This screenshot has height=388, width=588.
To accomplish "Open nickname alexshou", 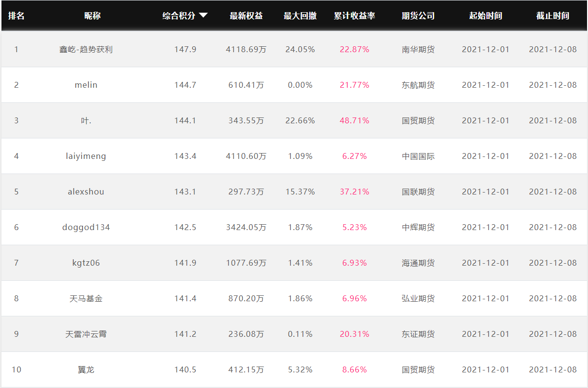I will 86,192.
